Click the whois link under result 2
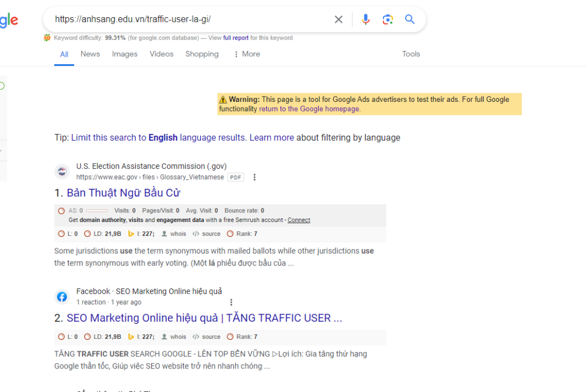Viewport: 586px width, 392px height. tap(178, 336)
